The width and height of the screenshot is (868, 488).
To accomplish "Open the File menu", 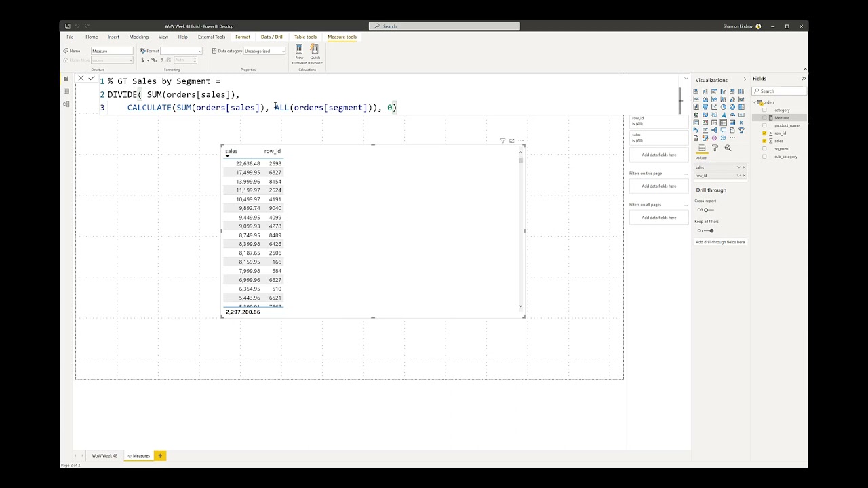I will point(70,37).
